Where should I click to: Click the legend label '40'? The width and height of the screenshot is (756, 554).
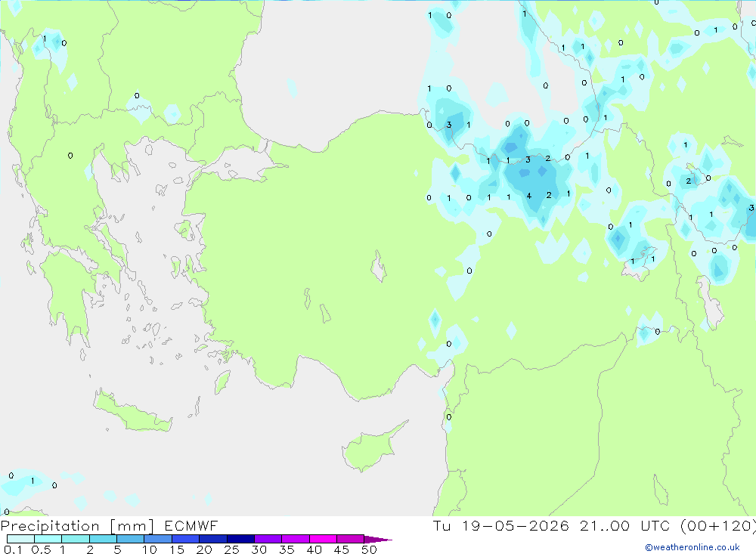click(x=314, y=549)
